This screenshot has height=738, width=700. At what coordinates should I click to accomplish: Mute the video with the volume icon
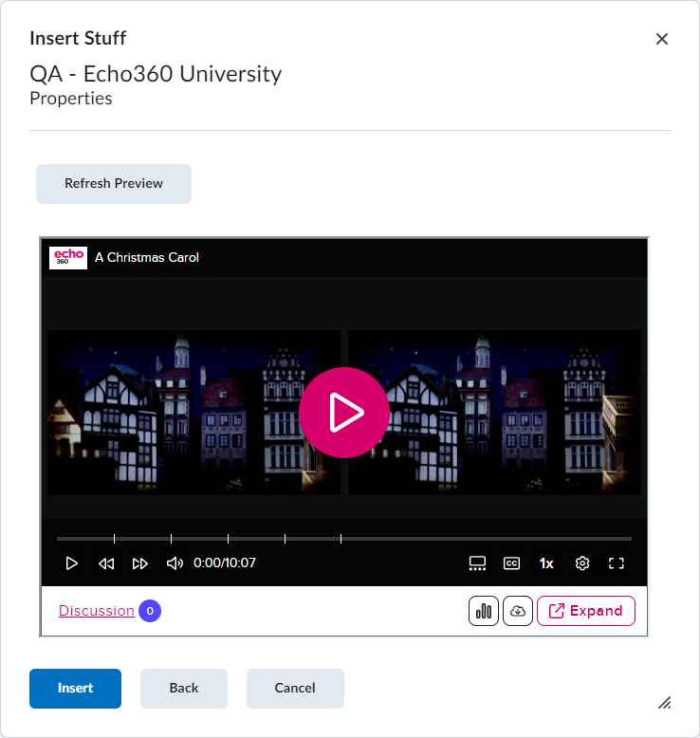click(x=175, y=563)
